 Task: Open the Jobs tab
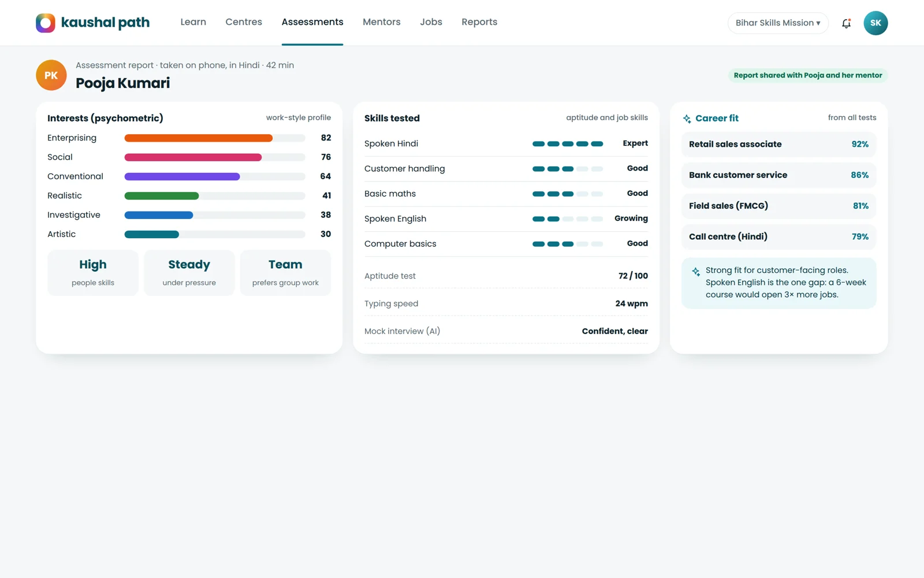pyautogui.click(x=431, y=22)
